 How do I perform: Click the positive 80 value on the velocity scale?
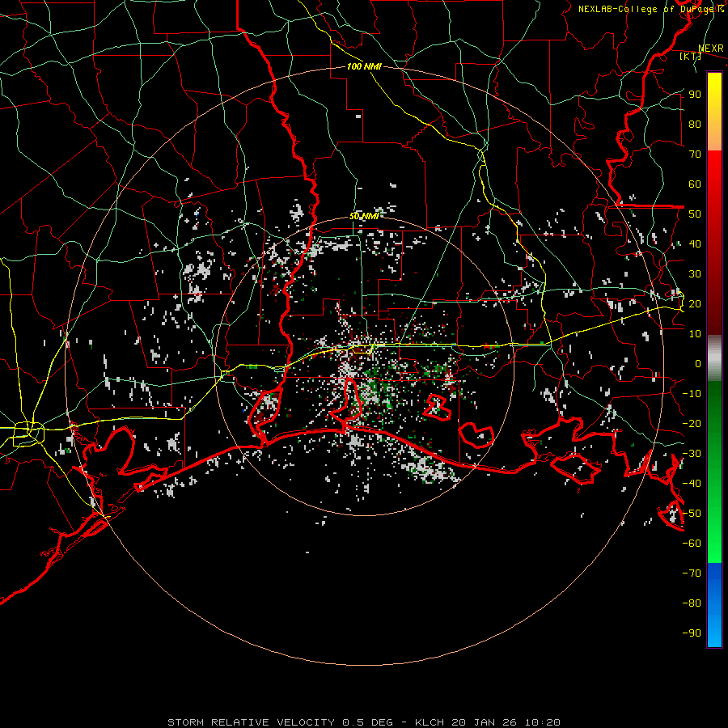695,125
